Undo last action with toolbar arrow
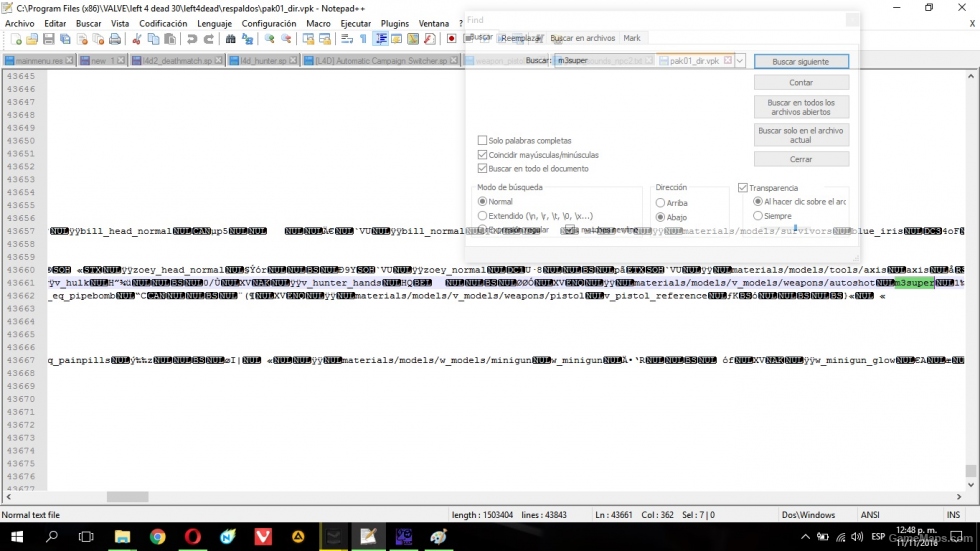The height and width of the screenshot is (551, 980). 192,39
